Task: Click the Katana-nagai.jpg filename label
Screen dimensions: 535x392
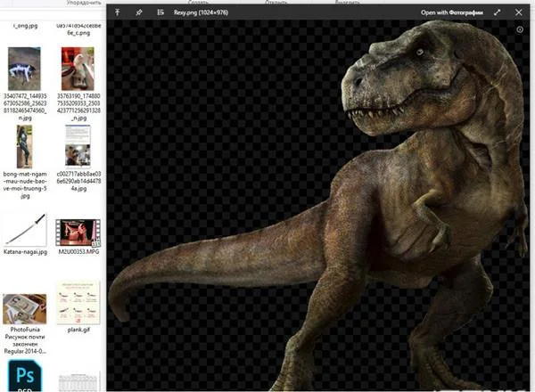Action: (x=25, y=252)
